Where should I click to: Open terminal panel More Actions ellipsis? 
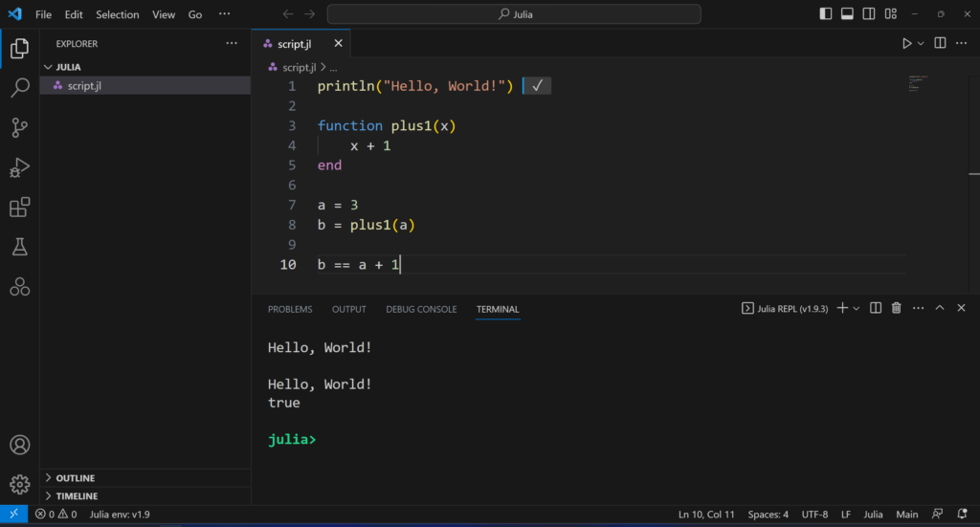pos(918,308)
